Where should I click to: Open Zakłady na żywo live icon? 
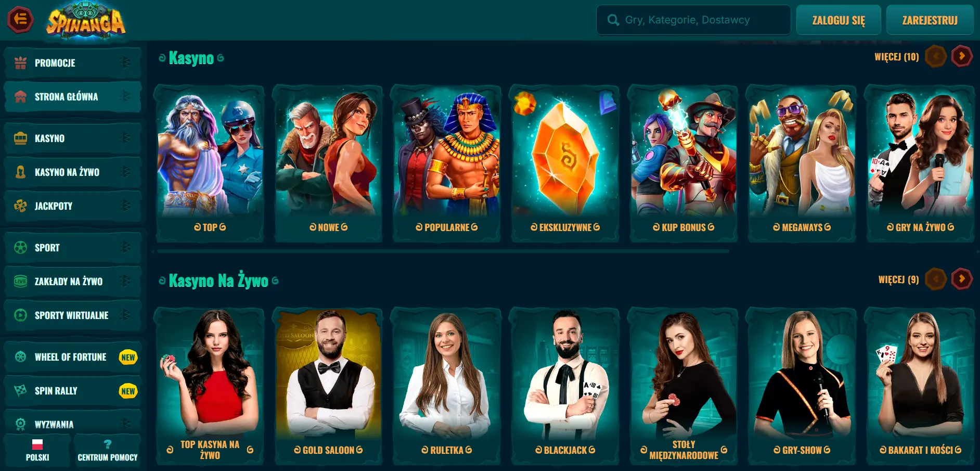click(x=21, y=282)
